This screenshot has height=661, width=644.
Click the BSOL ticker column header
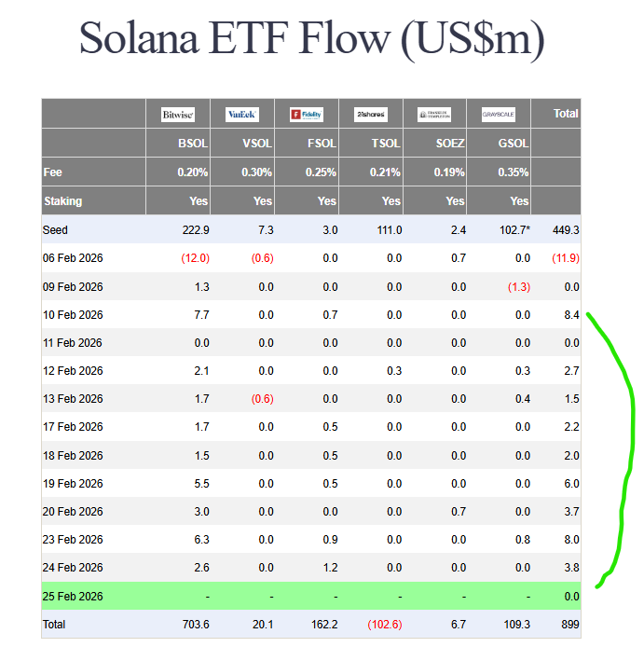[193, 144]
